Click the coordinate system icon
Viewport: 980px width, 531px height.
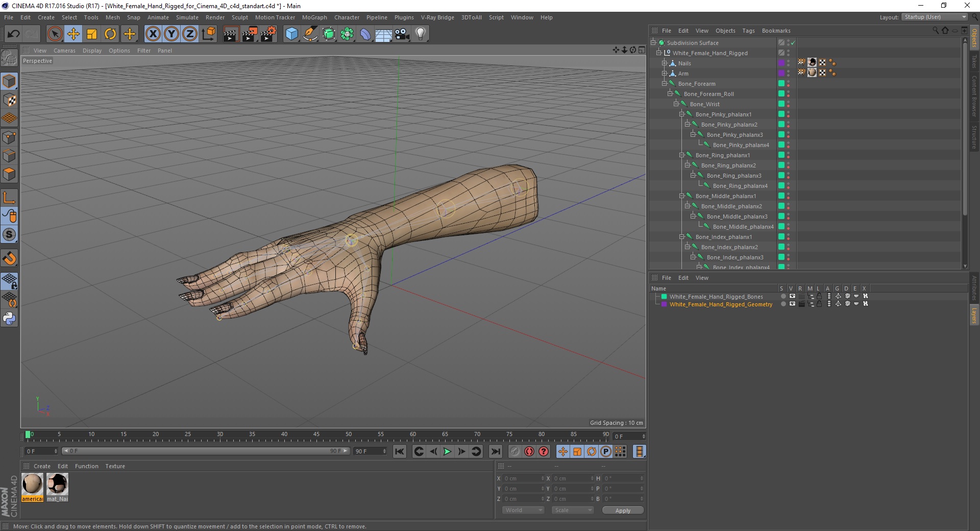(x=208, y=34)
